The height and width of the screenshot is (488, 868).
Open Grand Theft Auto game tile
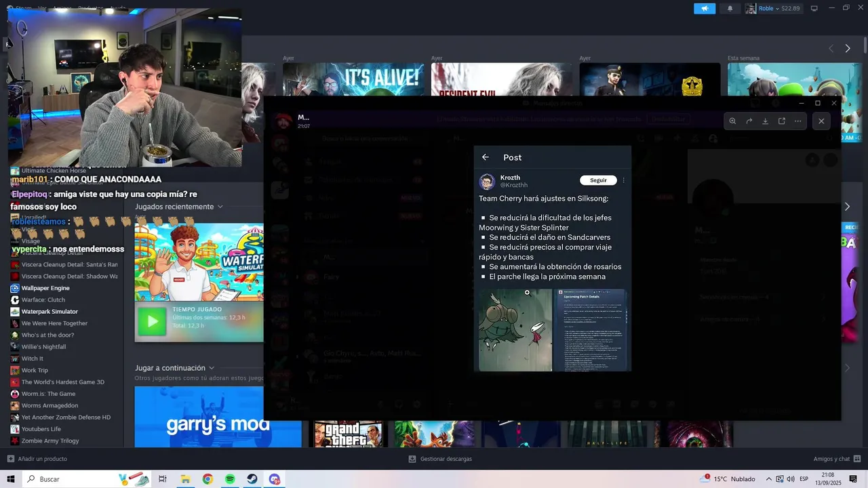coord(348,434)
